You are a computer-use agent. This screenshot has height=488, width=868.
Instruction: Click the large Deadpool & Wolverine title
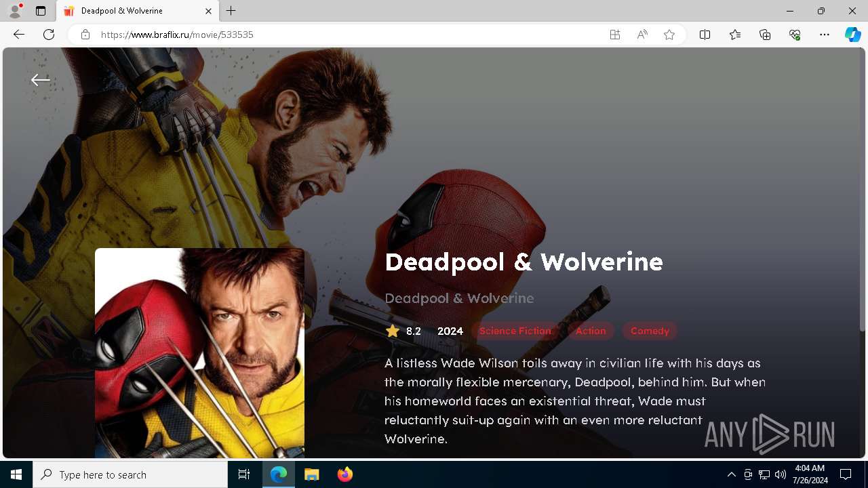524,262
